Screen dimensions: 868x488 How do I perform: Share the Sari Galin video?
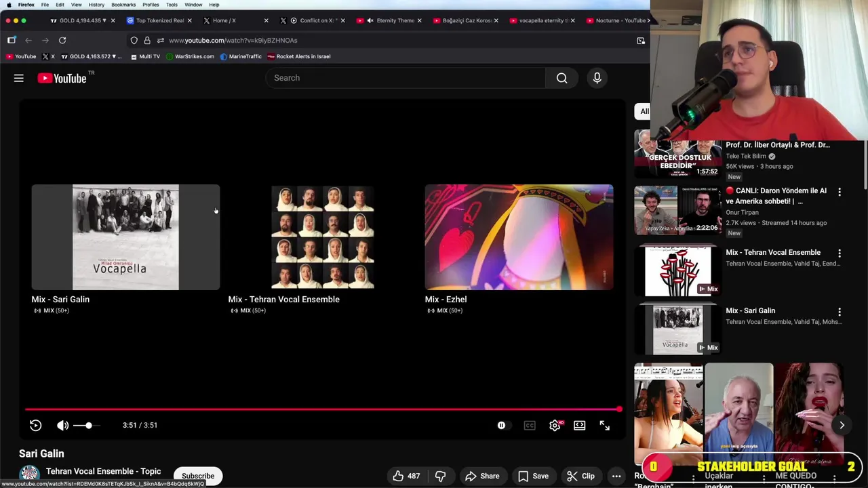(482, 476)
